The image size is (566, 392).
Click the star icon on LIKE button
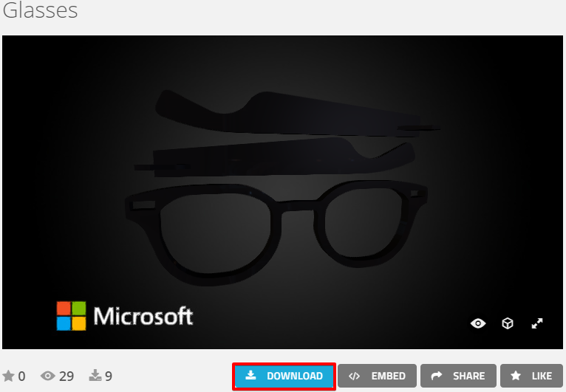(516, 376)
